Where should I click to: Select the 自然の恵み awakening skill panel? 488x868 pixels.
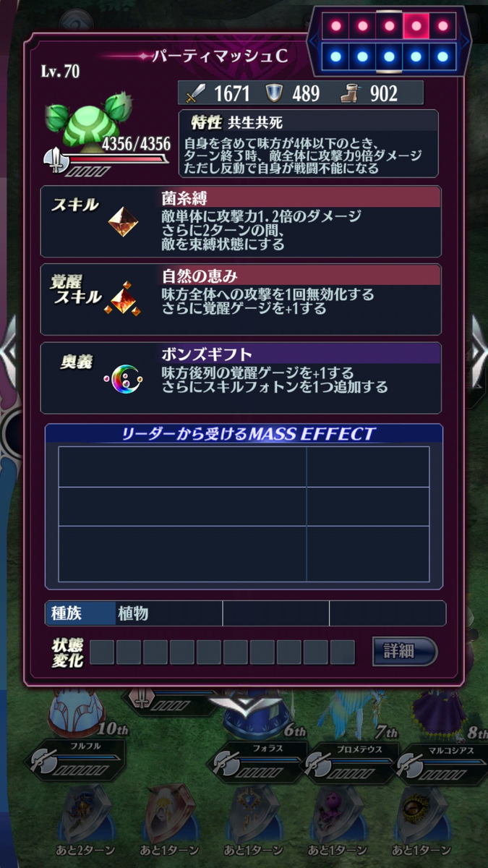pos(241,299)
